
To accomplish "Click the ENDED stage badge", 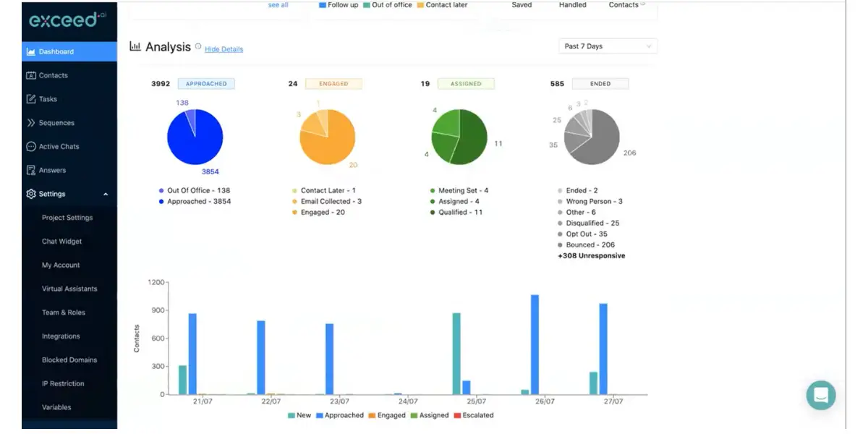I will (x=600, y=84).
